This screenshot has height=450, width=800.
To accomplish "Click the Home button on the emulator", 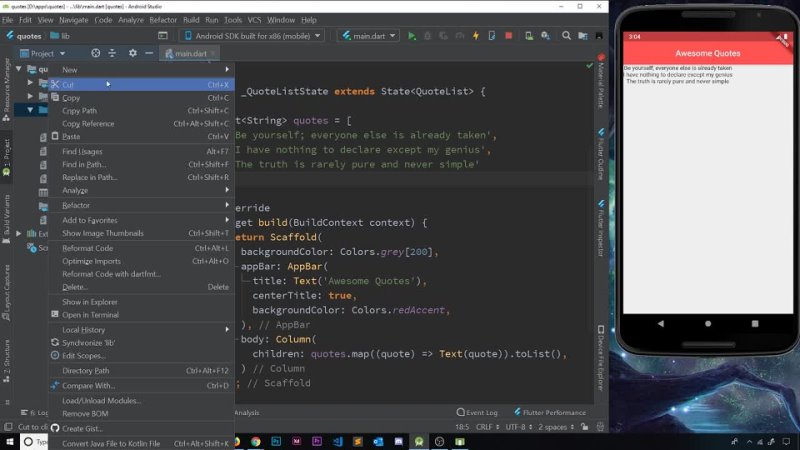I will pyautogui.click(x=708, y=323).
